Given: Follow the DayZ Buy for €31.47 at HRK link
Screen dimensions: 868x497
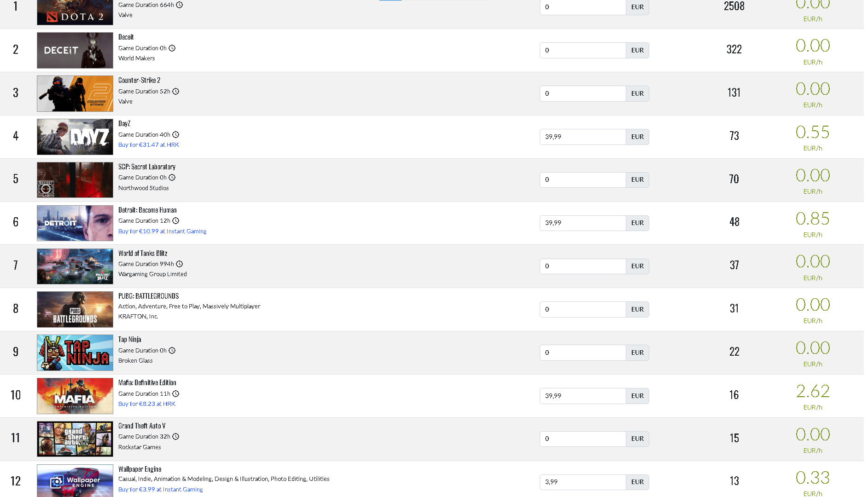Looking at the screenshot, I should click(149, 145).
